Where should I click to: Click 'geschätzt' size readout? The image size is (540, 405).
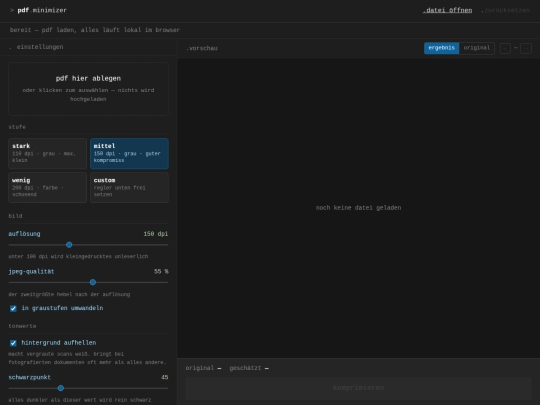[249, 368]
